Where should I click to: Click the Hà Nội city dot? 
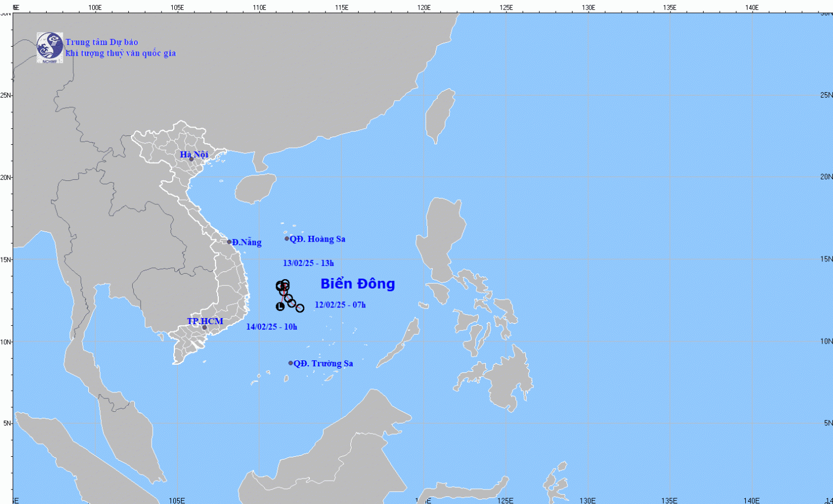pos(191,159)
